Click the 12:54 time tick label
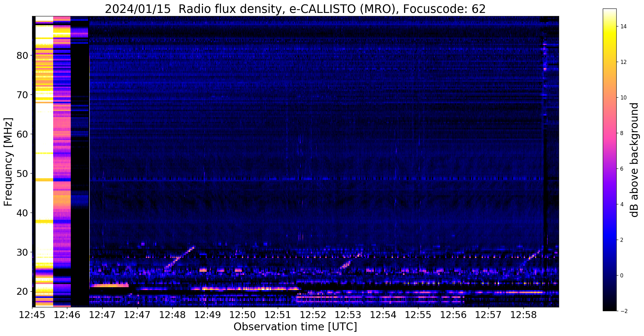Image resolution: width=644 pixels, height=336 pixels. [x=383, y=314]
